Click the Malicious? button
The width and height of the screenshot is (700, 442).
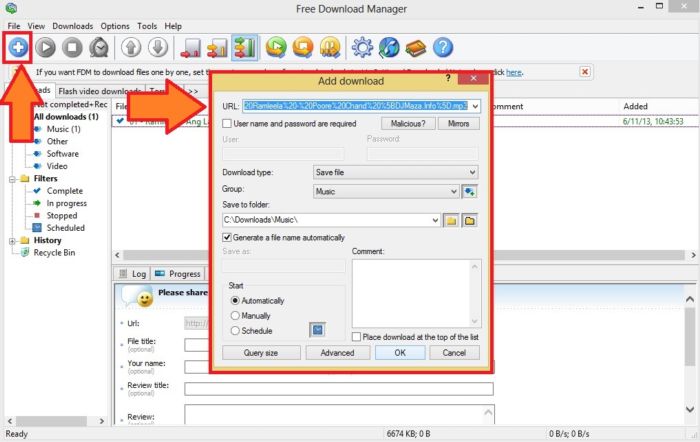tap(408, 124)
